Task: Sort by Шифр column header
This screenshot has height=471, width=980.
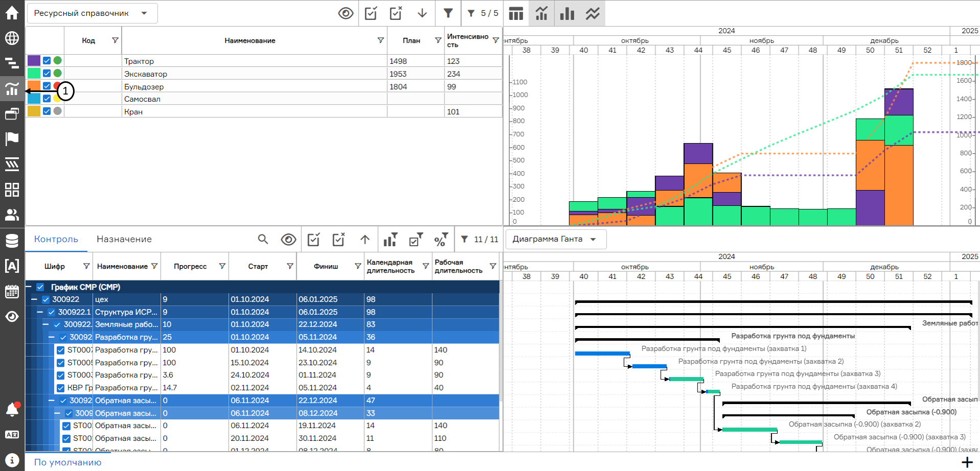Action: coord(55,266)
